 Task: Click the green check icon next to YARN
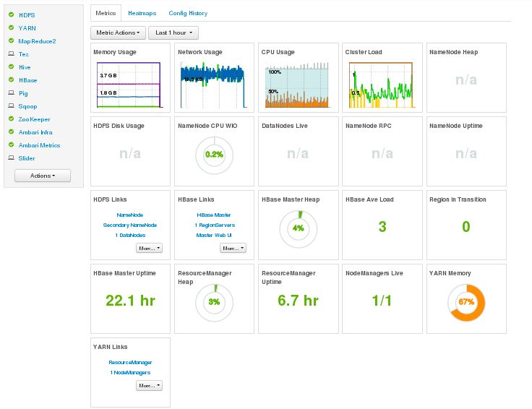tap(11, 28)
